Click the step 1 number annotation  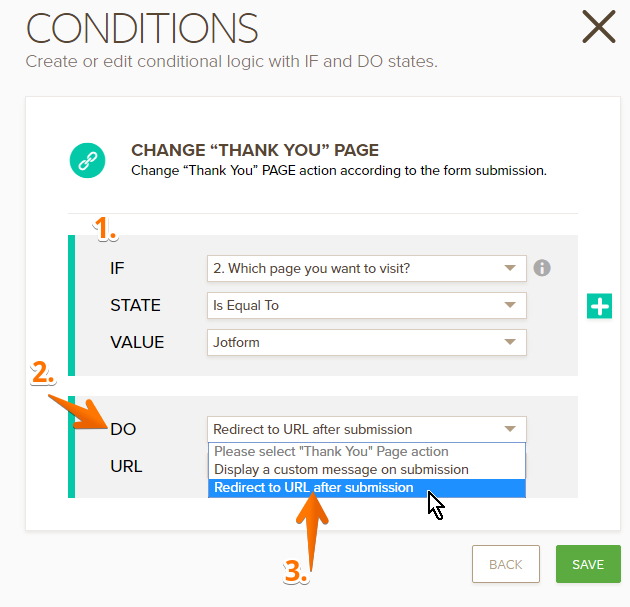[106, 230]
